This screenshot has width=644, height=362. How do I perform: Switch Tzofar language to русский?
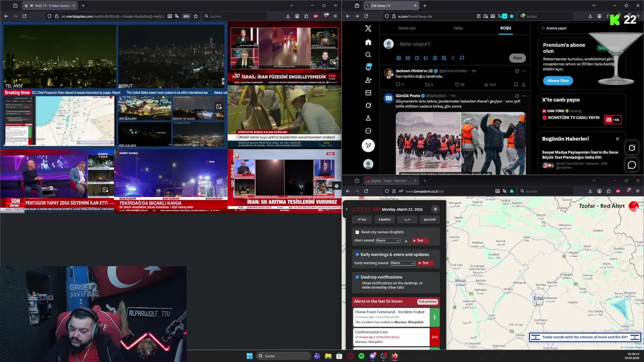click(430, 219)
